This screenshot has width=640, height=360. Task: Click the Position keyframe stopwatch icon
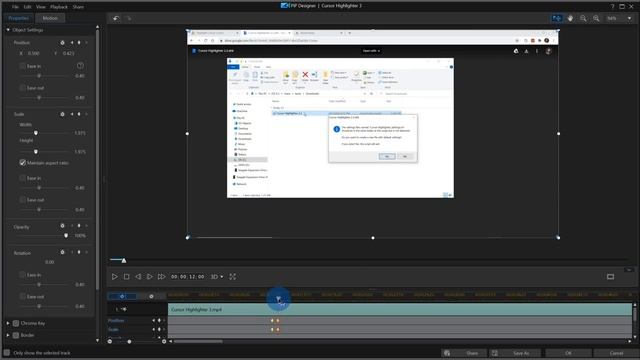click(62, 42)
